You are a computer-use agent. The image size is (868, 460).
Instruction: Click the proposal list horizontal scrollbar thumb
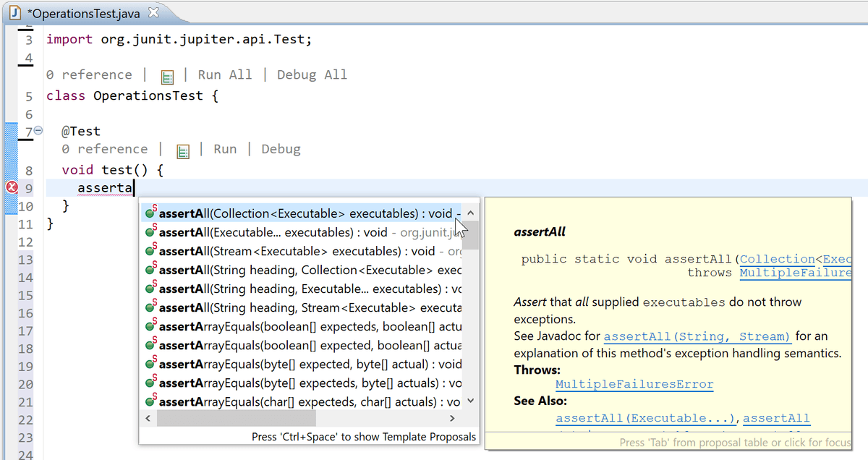coord(236,418)
